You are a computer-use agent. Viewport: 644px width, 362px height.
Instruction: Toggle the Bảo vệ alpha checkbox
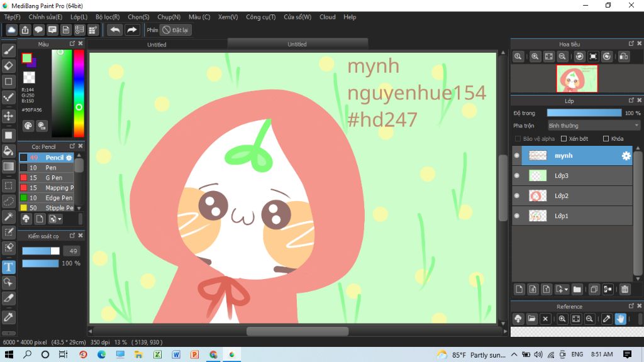[518, 139]
